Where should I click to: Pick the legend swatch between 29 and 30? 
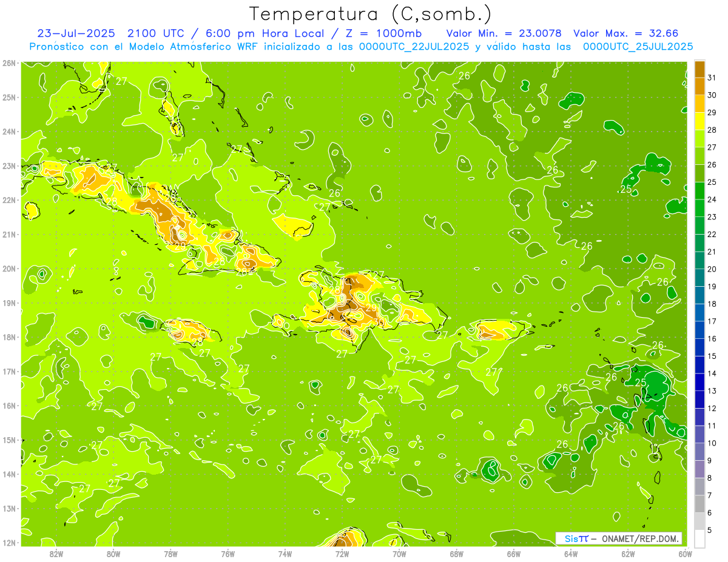tap(699, 103)
